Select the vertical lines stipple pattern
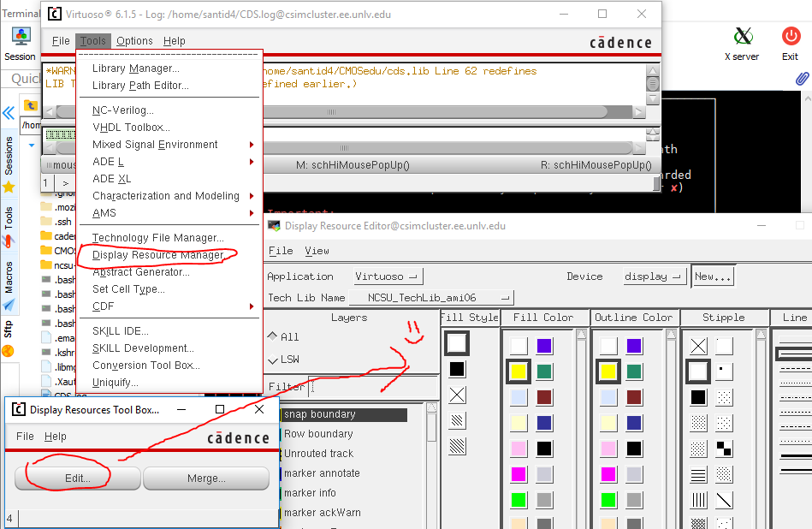Viewport: 812px width, 529px height. point(698,500)
